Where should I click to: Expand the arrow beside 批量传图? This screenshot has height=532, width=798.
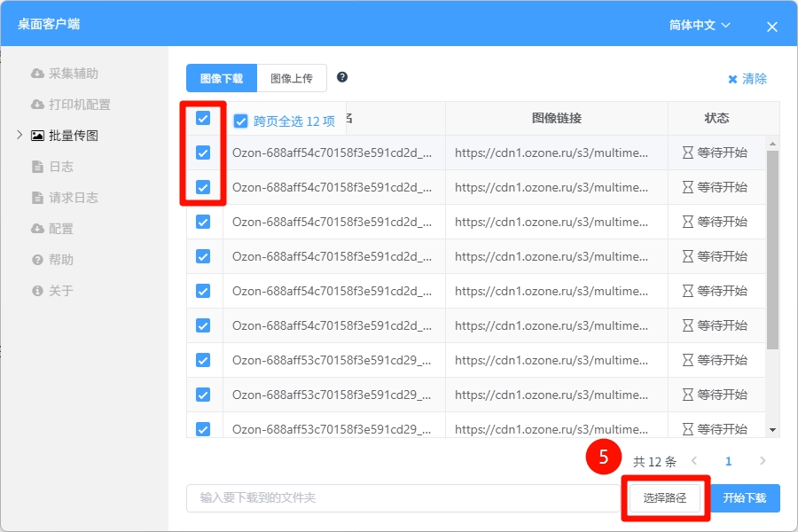(x=20, y=135)
